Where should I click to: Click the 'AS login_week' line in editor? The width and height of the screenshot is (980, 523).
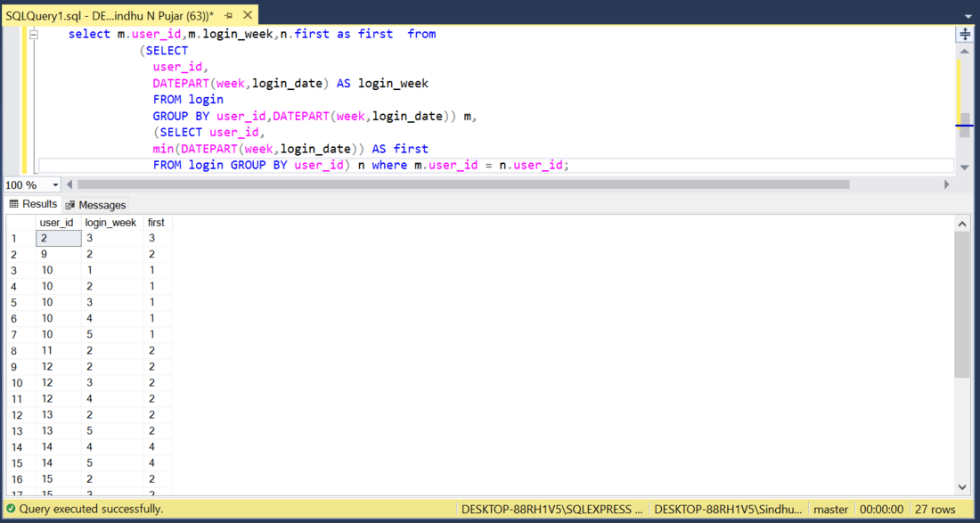click(x=290, y=84)
